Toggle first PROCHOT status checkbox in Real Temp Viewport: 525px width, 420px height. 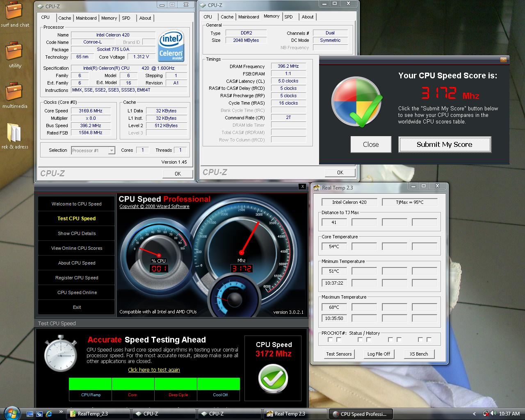[330, 340]
